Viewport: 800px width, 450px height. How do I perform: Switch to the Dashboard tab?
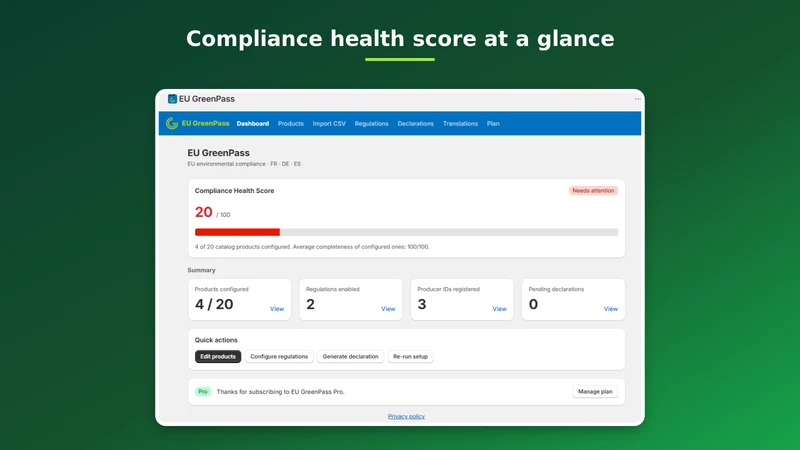coord(253,123)
